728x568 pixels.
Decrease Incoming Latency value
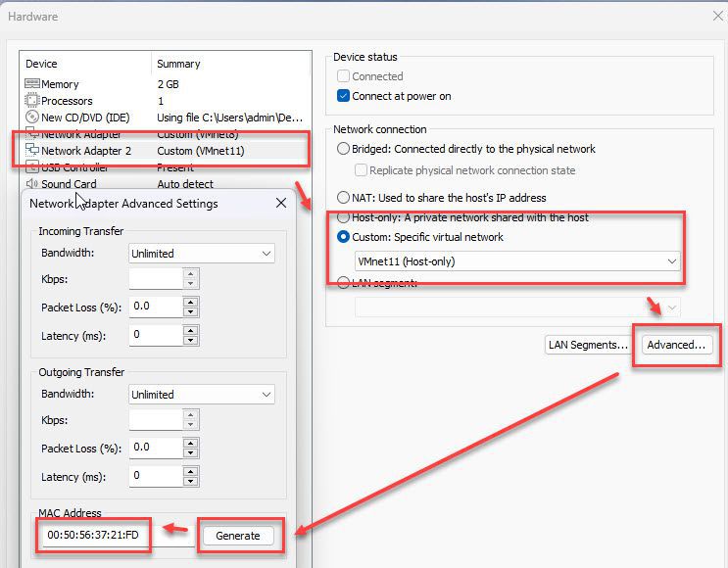click(190, 340)
